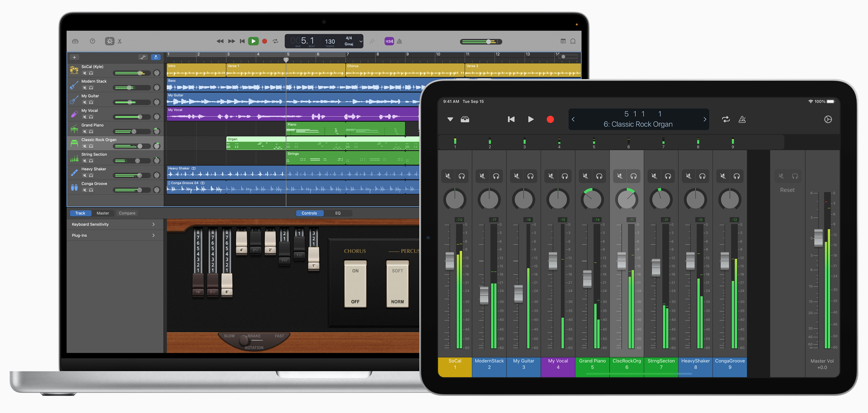Tap the metronome icon on the iPad toolbar

click(x=742, y=119)
